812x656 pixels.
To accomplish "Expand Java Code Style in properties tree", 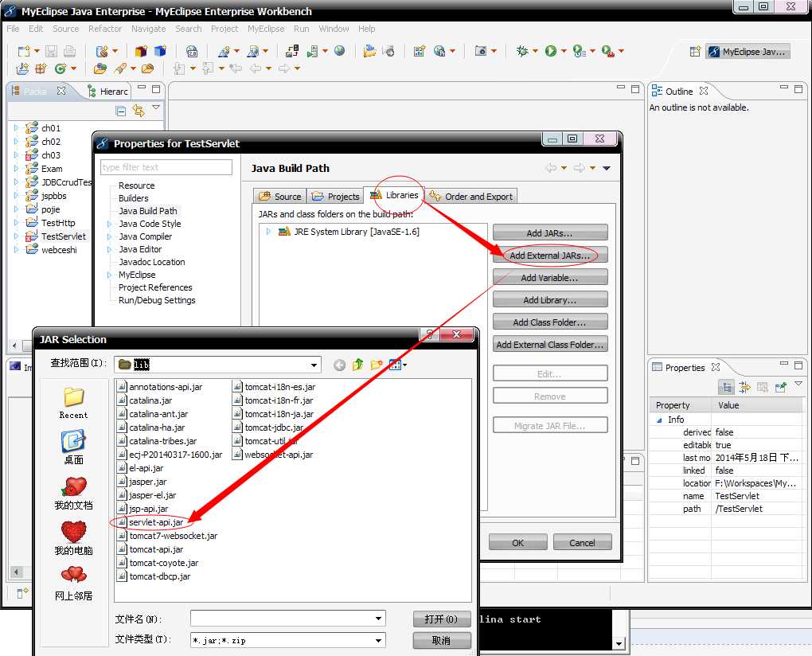I will (109, 224).
